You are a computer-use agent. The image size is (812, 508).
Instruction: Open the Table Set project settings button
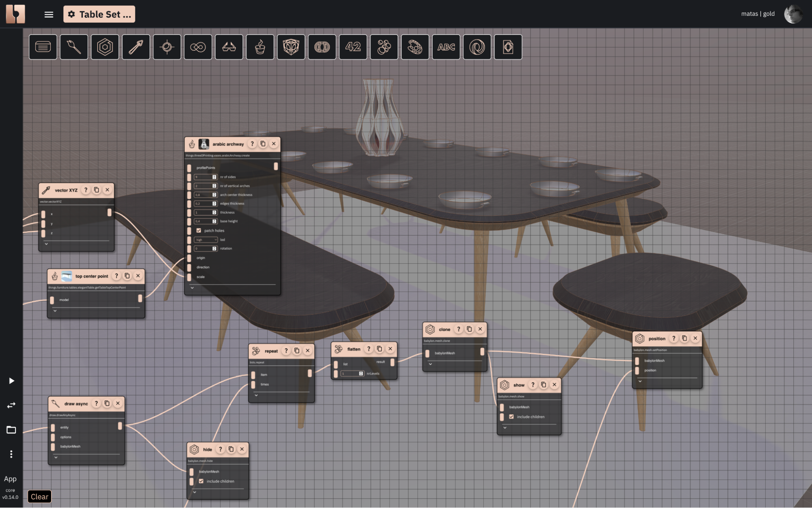click(x=99, y=15)
